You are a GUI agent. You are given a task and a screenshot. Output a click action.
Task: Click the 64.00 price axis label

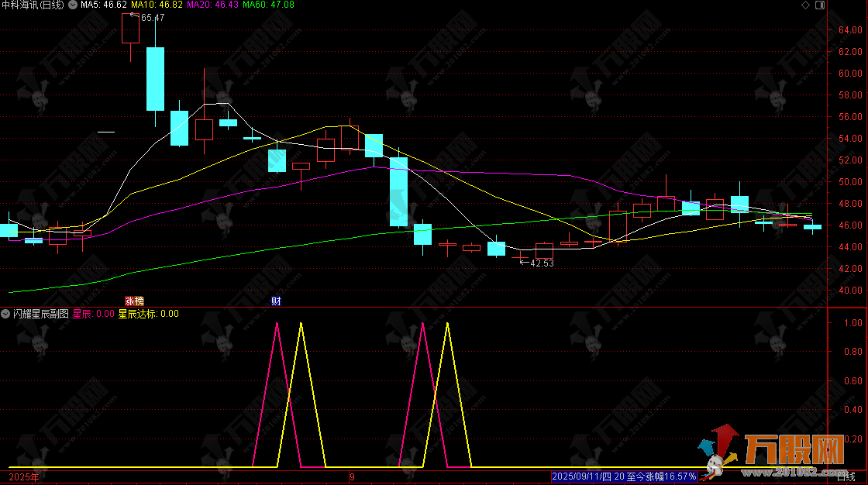coord(850,30)
